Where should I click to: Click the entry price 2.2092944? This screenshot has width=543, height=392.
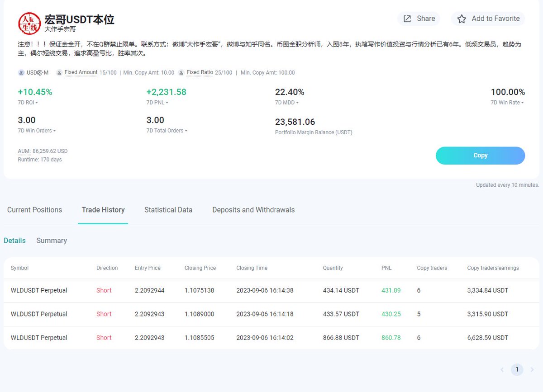(x=149, y=290)
